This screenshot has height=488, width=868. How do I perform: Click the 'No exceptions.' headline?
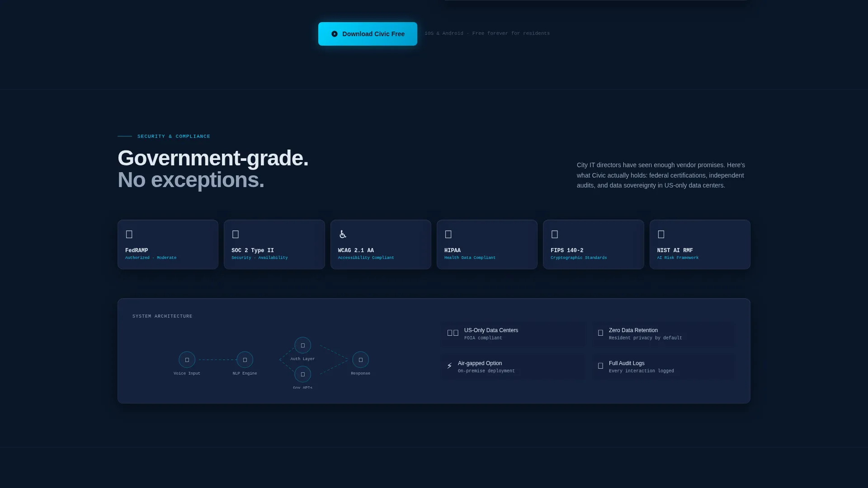point(191,180)
